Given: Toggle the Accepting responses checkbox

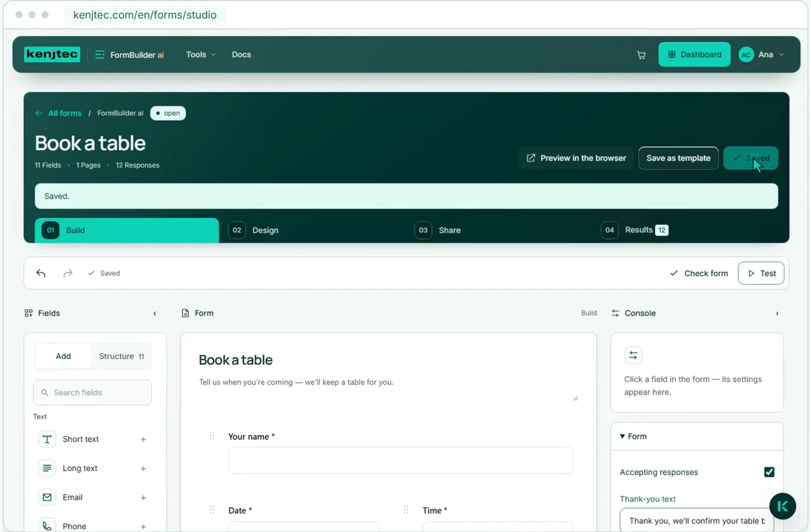Looking at the screenshot, I should click(x=769, y=472).
